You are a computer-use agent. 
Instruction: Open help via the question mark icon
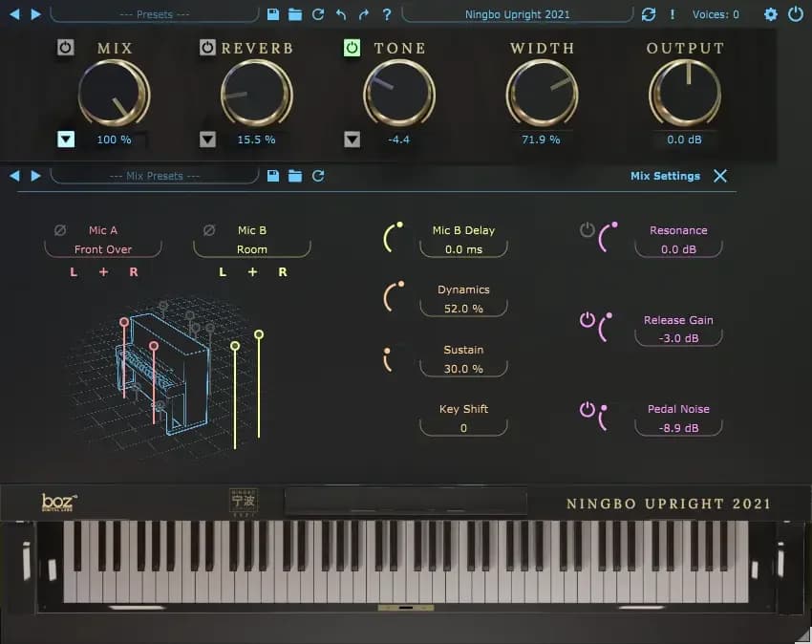385,14
